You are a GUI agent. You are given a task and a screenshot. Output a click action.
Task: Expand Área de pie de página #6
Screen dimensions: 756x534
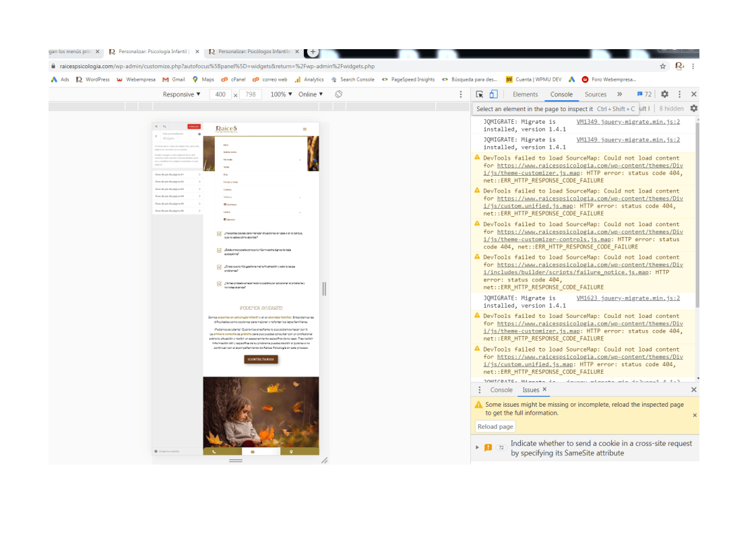coord(177,211)
